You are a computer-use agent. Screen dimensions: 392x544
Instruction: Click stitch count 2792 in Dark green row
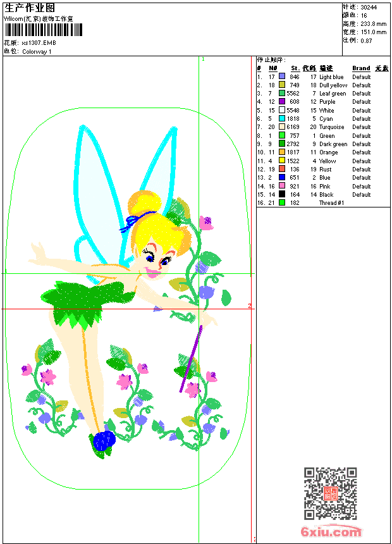tap(293, 144)
